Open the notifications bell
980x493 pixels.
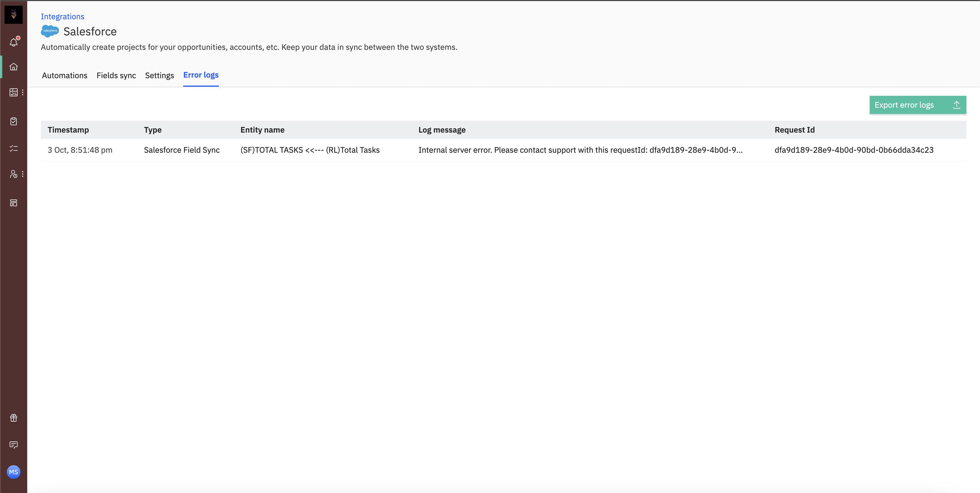point(14,42)
